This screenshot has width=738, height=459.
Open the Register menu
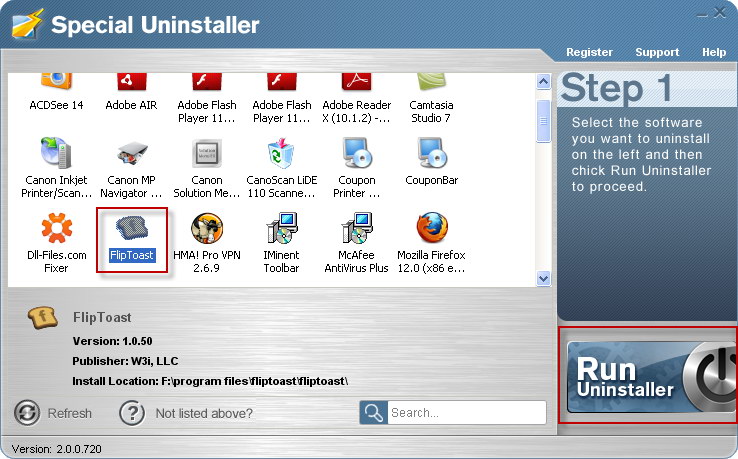click(x=589, y=52)
